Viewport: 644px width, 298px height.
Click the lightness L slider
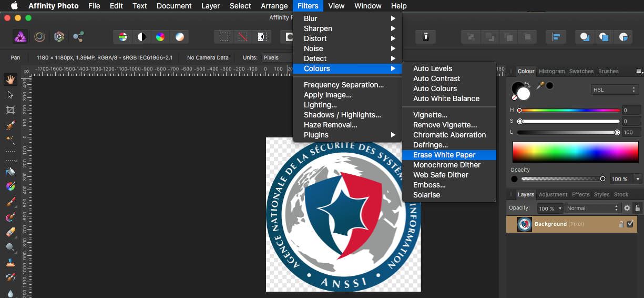click(x=569, y=132)
